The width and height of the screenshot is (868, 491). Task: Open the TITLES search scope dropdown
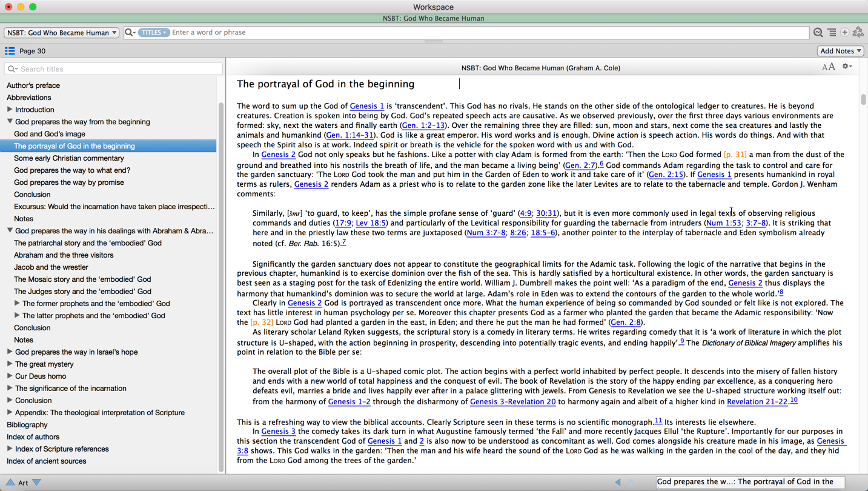tap(153, 33)
